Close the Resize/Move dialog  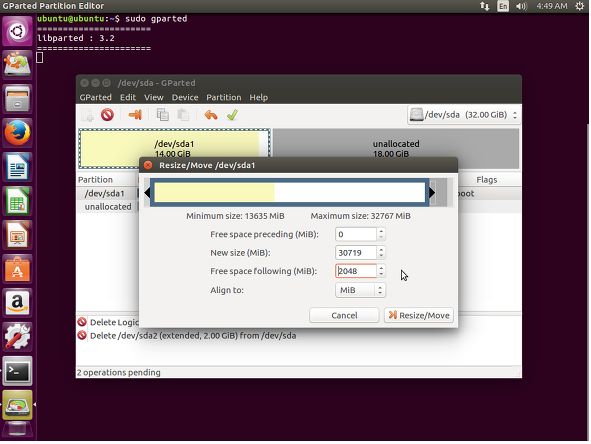tap(148, 165)
